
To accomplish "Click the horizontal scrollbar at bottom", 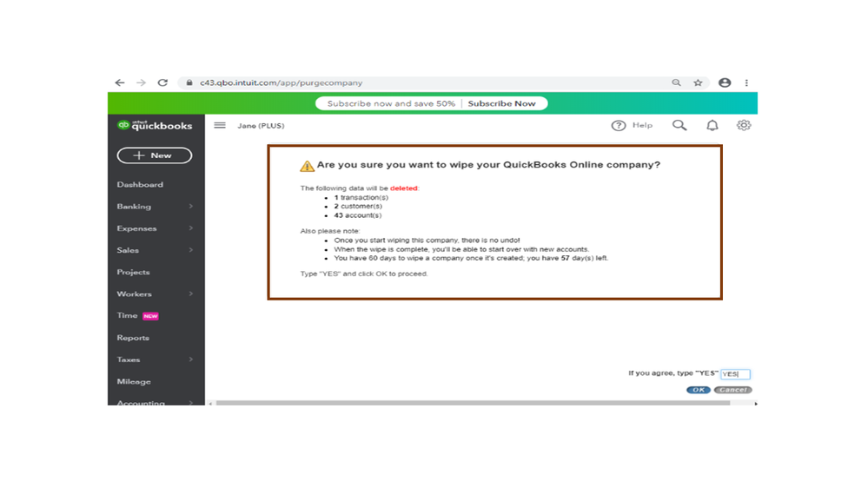I will tap(473, 404).
